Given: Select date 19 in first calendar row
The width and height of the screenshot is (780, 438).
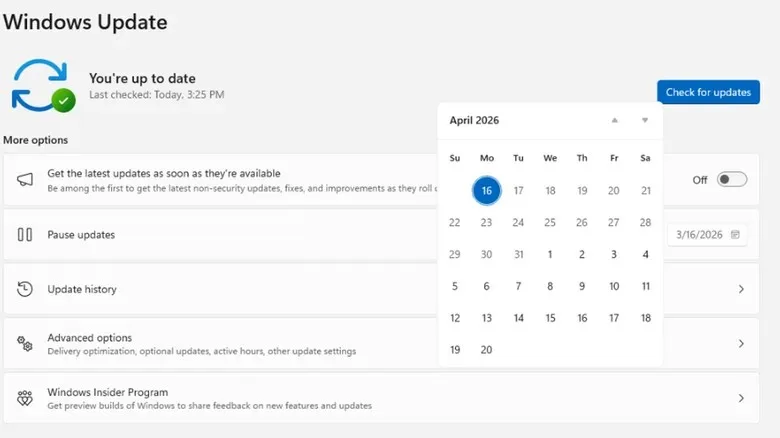Looking at the screenshot, I should tap(582, 191).
